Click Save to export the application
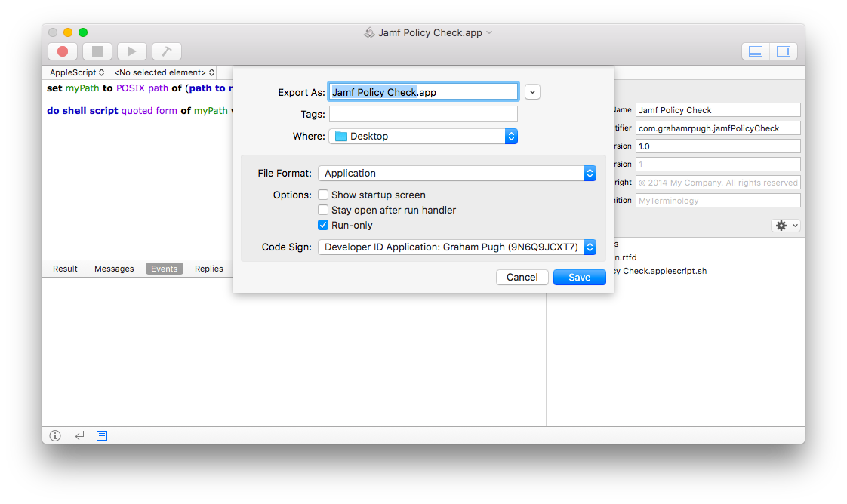847x504 pixels. click(x=579, y=278)
